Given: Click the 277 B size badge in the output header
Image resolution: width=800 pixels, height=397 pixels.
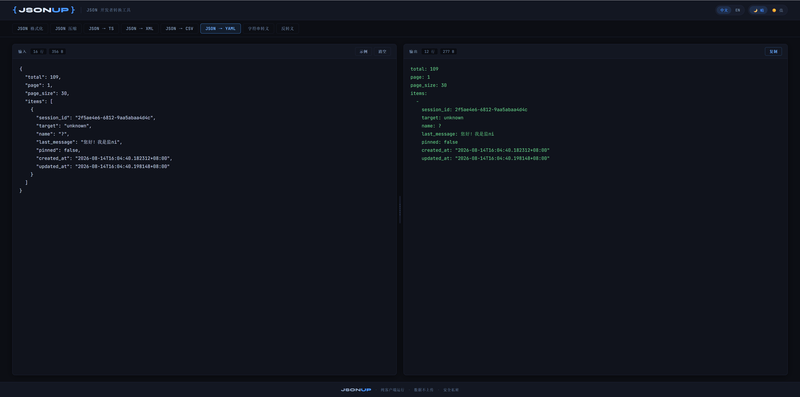Looking at the screenshot, I should tap(448, 52).
